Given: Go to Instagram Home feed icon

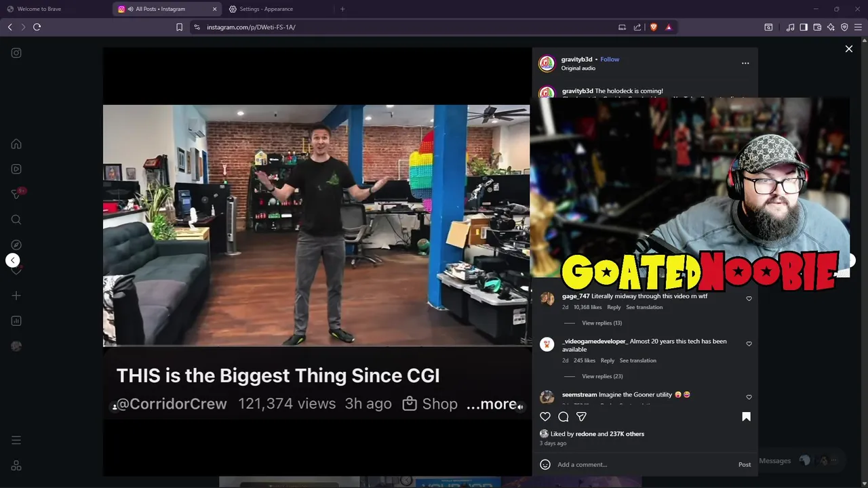Looking at the screenshot, I should coord(16,144).
